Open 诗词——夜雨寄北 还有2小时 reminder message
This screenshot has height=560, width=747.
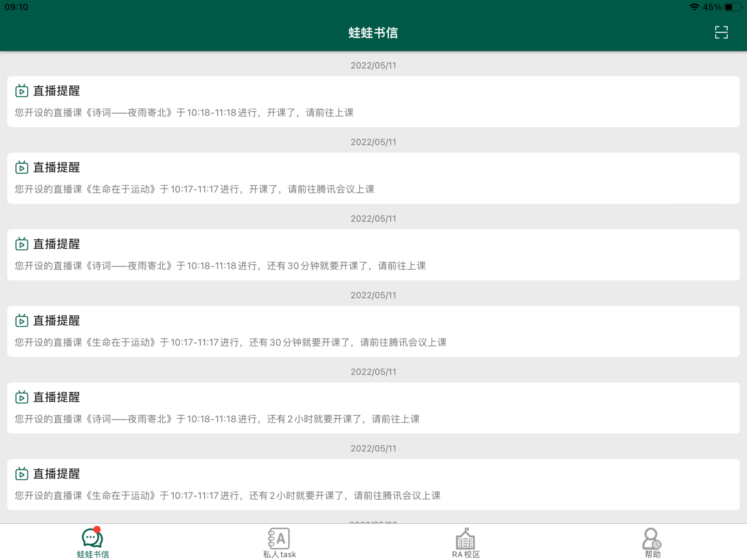[217, 419]
